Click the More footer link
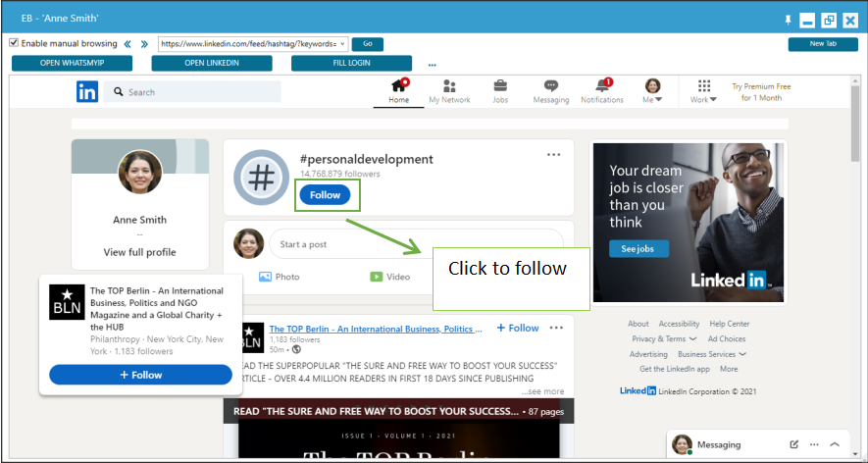 [729, 369]
